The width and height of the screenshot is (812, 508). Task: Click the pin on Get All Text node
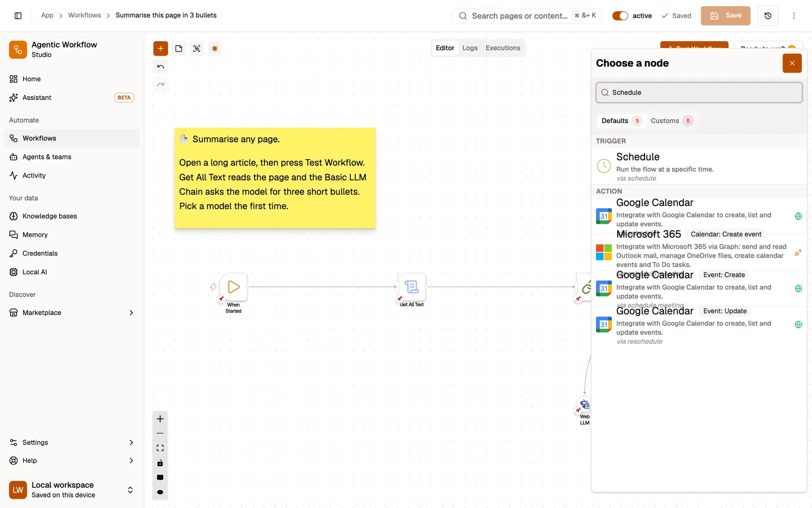(400, 299)
